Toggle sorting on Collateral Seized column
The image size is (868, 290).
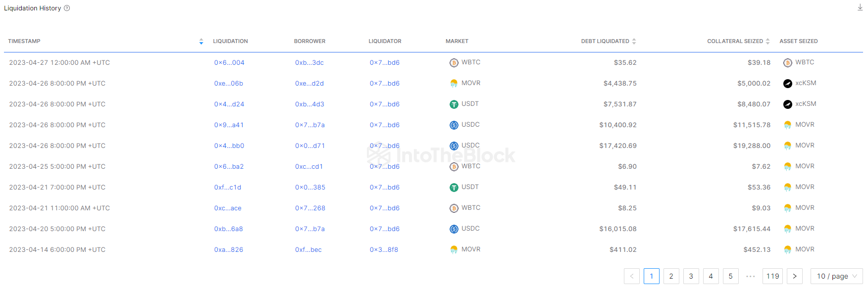[x=767, y=42]
